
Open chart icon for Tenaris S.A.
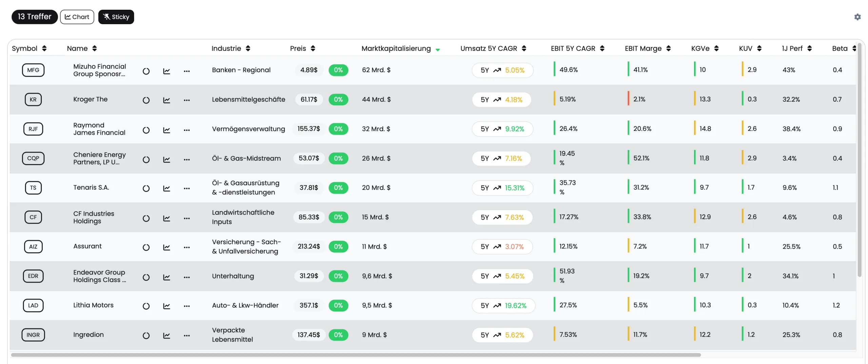[x=166, y=188]
